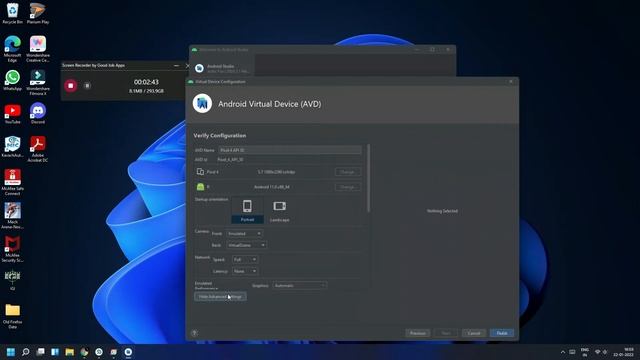This screenshot has width=640, height=360.
Task: Show hidden system tray icons
Action: 563,352
